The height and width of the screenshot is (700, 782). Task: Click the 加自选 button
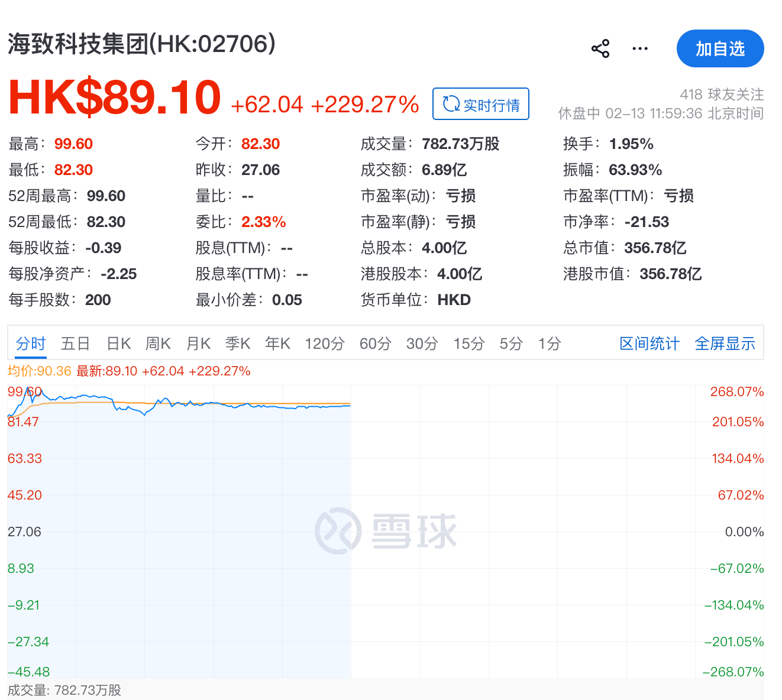[x=720, y=48]
